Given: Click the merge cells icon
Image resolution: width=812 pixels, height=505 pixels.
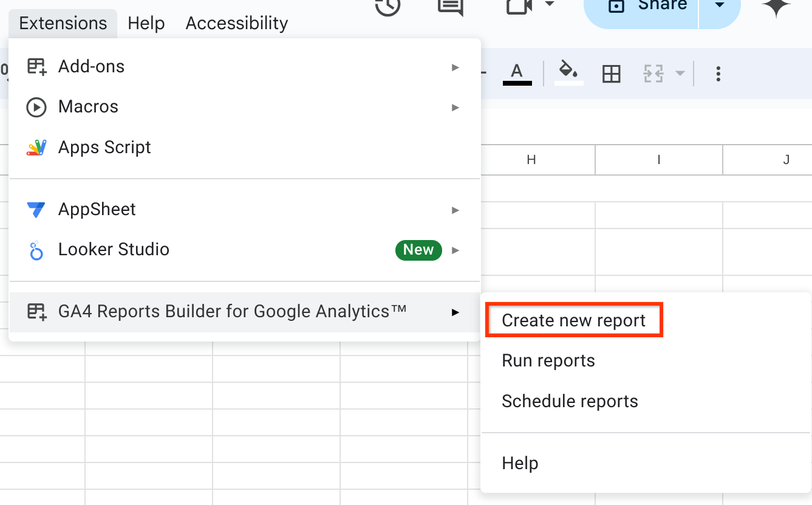Looking at the screenshot, I should pos(655,73).
